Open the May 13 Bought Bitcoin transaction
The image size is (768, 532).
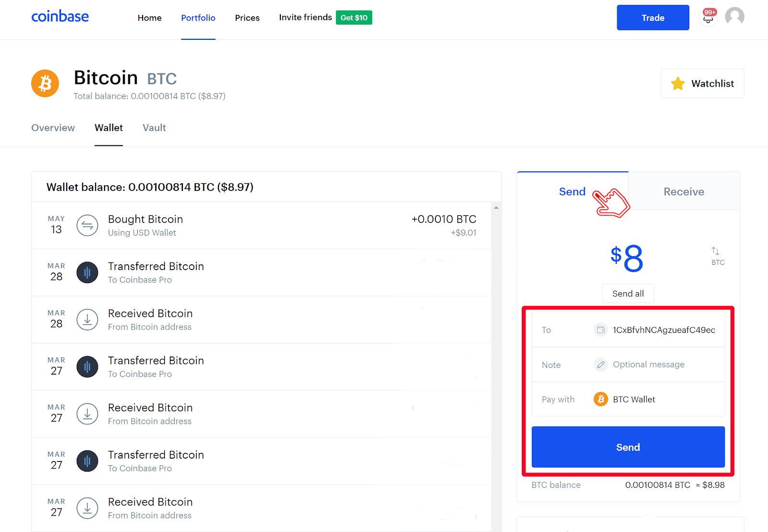[262, 225]
